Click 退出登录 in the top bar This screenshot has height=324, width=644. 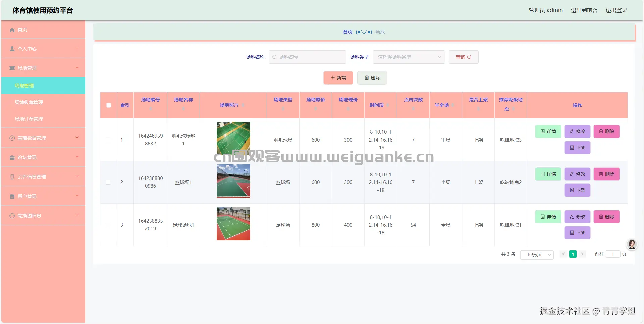616,10
